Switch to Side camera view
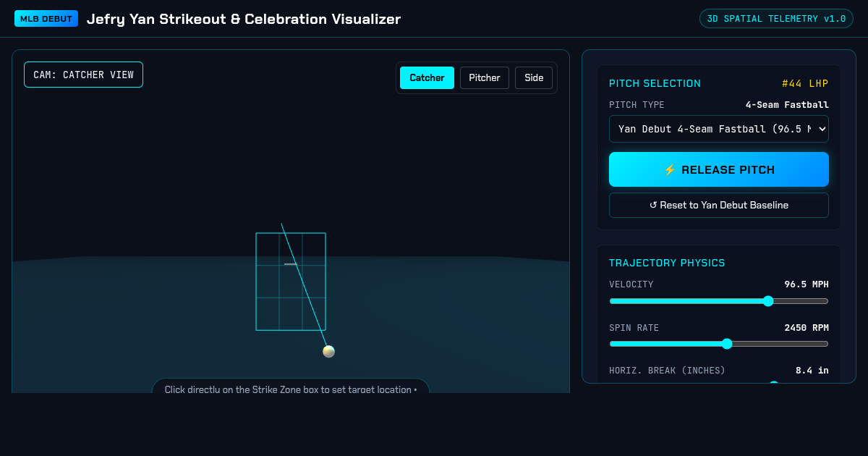The width and height of the screenshot is (868, 456). [534, 77]
